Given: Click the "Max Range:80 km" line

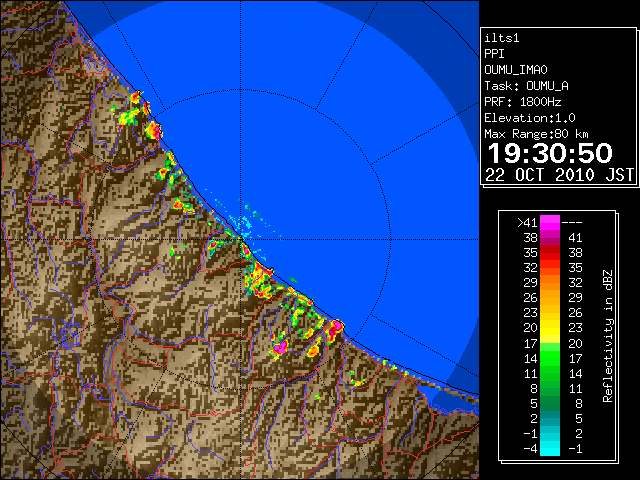Looking at the screenshot, I should pyautogui.click(x=536, y=134).
